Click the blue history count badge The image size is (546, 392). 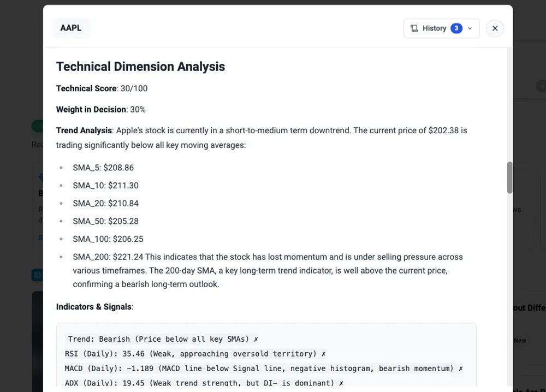pyautogui.click(x=456, y=28)
